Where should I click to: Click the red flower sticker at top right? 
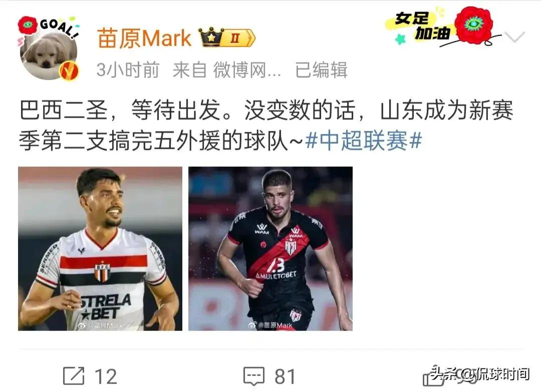(474, 24)
